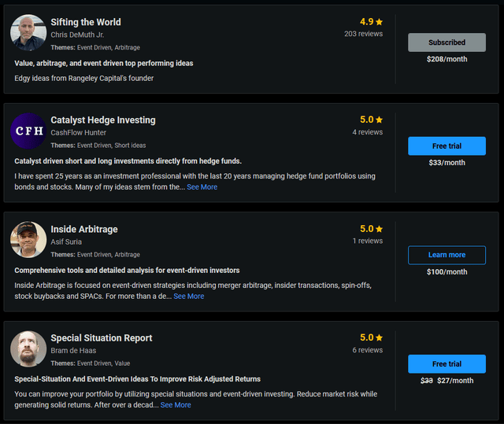Click Asif Suria's avatar picture
This screenshot has width=504, height=424.
(x=28, y=240)
